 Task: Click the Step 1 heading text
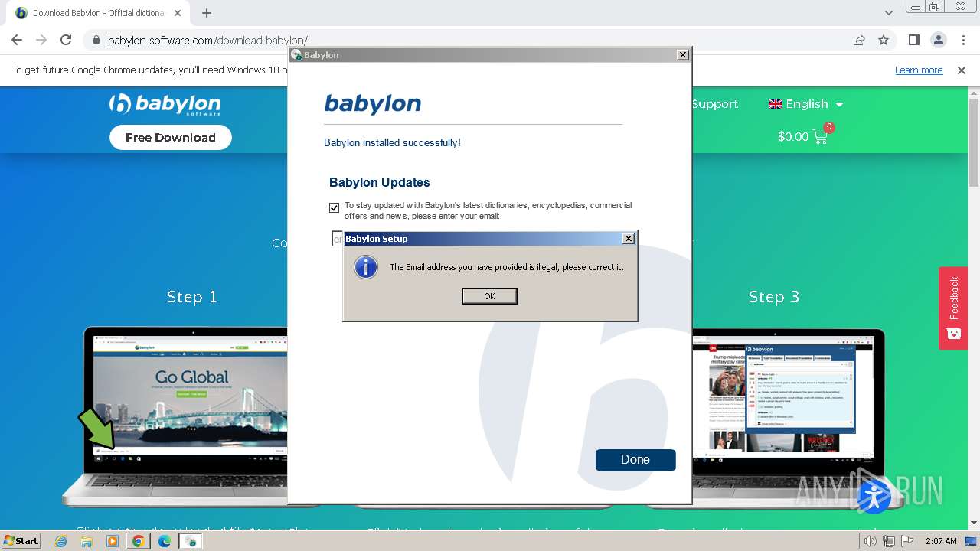point(192,297)
